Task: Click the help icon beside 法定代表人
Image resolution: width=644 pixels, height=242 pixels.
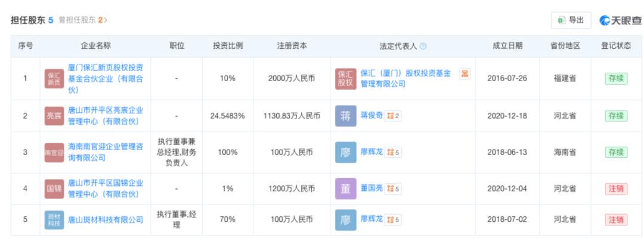Action: point(423,46)
